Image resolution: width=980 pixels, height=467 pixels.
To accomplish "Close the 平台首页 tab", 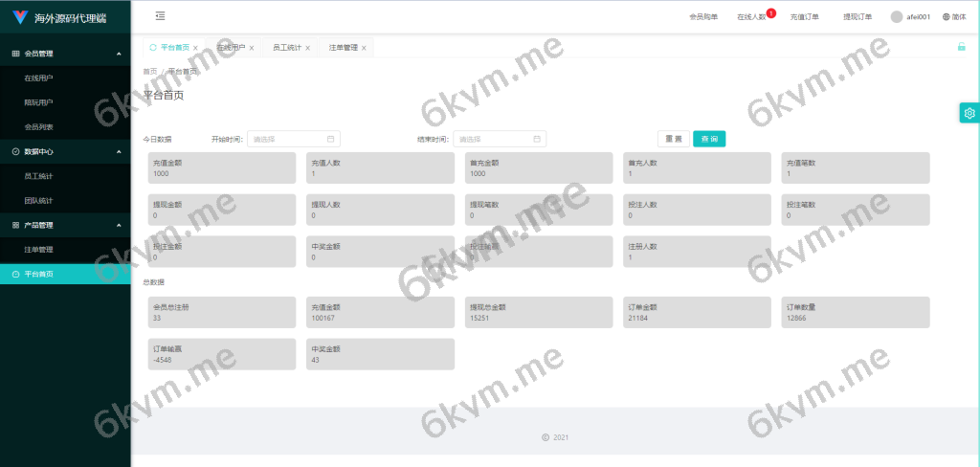I will (195, 48).
